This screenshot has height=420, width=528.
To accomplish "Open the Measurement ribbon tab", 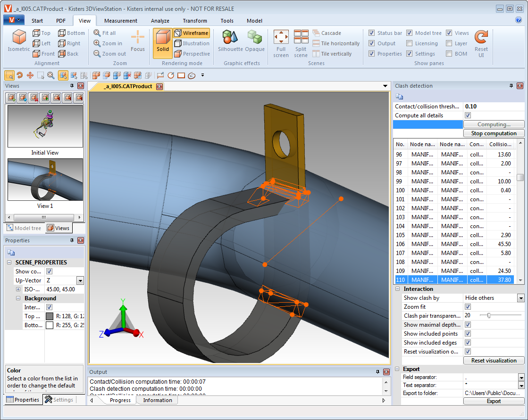I will tap(120, 21).
